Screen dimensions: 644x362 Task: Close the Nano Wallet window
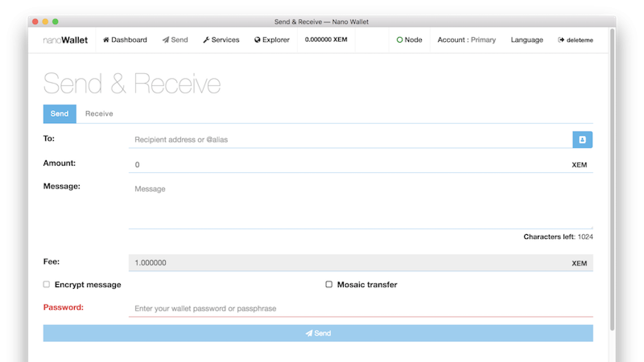[35, 22]
